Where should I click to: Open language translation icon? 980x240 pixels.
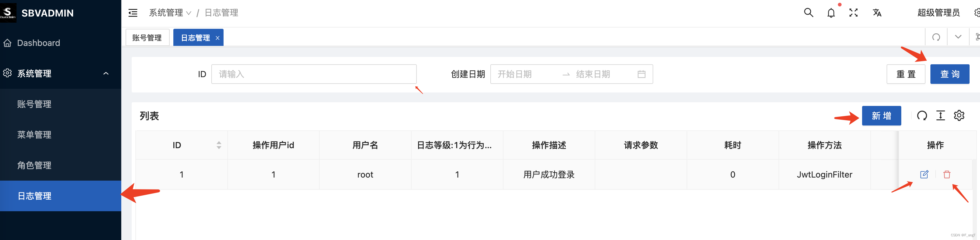point(877,13)
